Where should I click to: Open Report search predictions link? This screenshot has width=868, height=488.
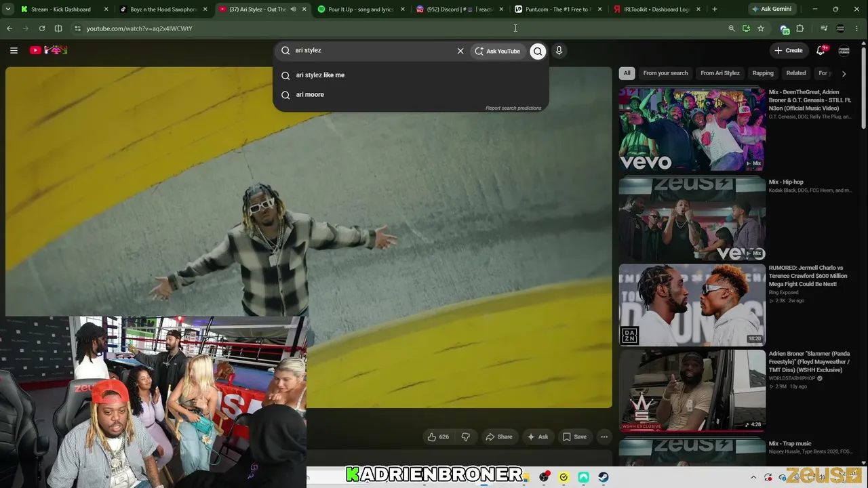coord(513,108)
